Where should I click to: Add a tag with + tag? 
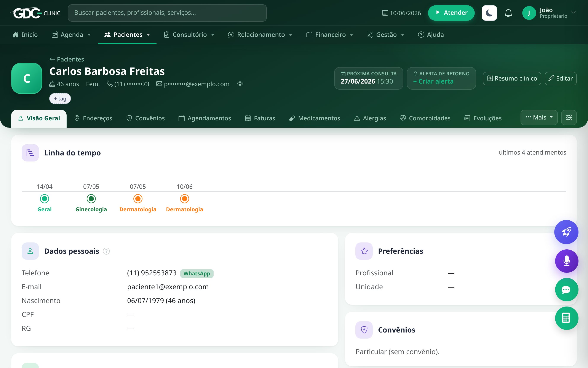coord(60,98)
